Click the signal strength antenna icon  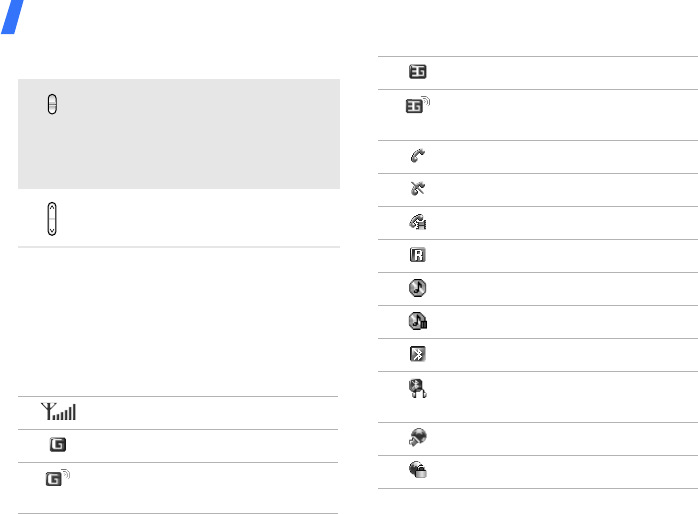coord(59,411)
